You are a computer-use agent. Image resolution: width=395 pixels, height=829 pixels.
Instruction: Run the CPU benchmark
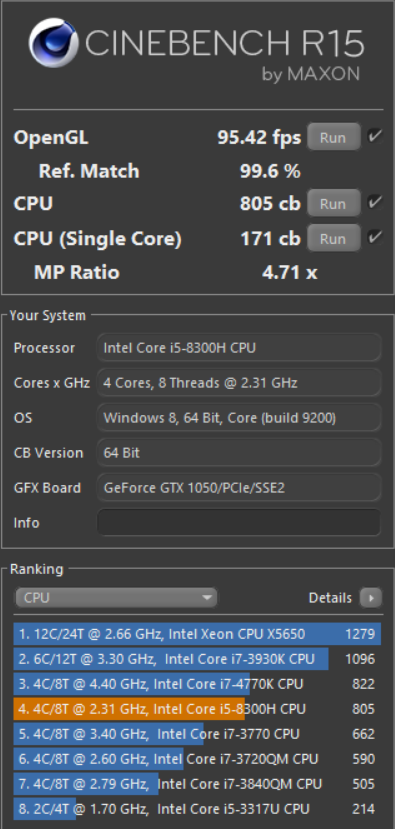tap(333, 204)
